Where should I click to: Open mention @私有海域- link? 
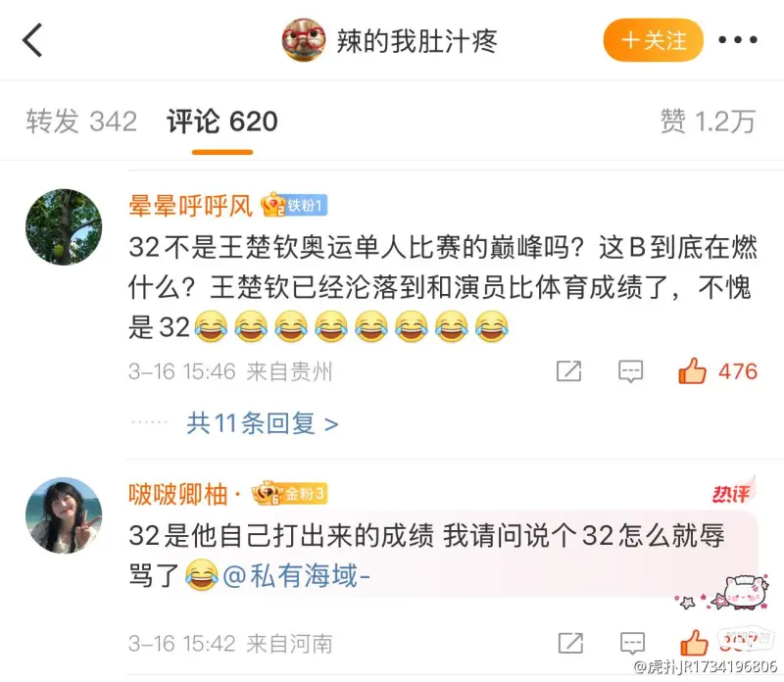(297, 575)
